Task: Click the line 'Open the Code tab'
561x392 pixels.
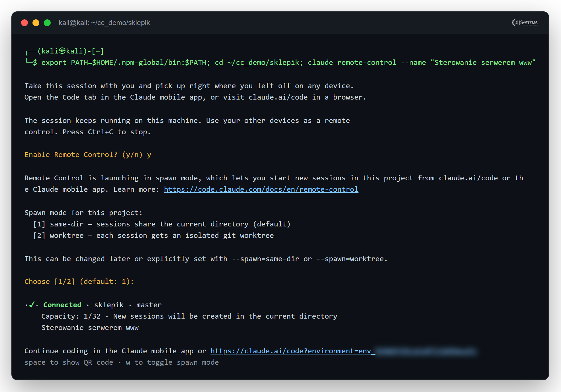Action: coord(195,97)
